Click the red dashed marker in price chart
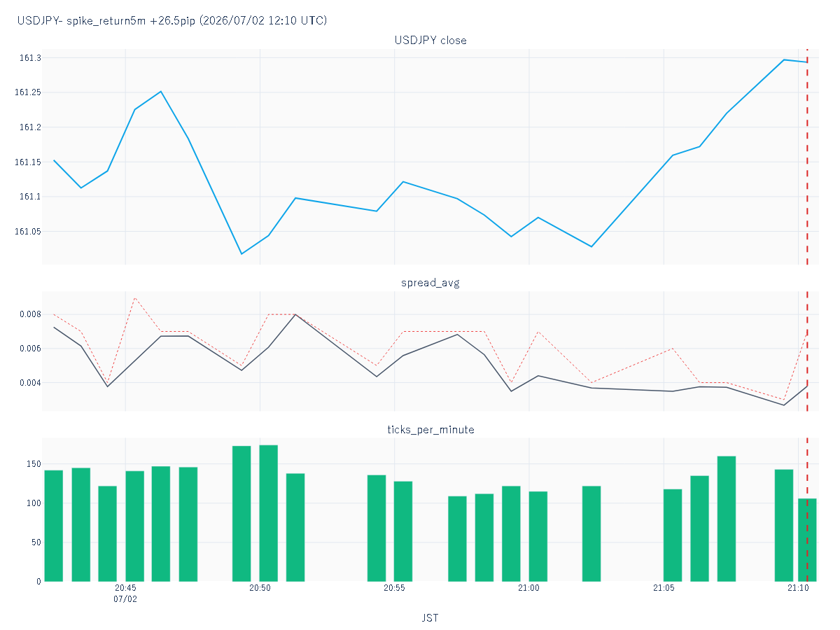The image size is (840, 630). (x=807, y=157)
